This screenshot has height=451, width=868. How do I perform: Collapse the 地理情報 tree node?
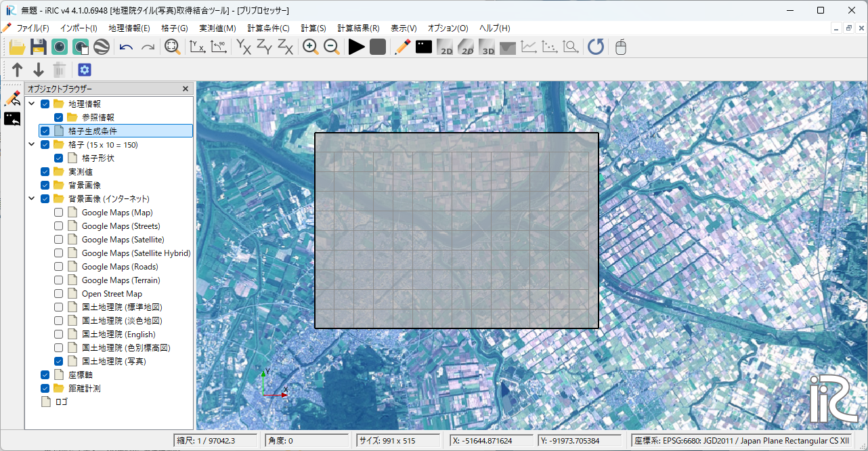pyautogui.click(x=32, y=104)
